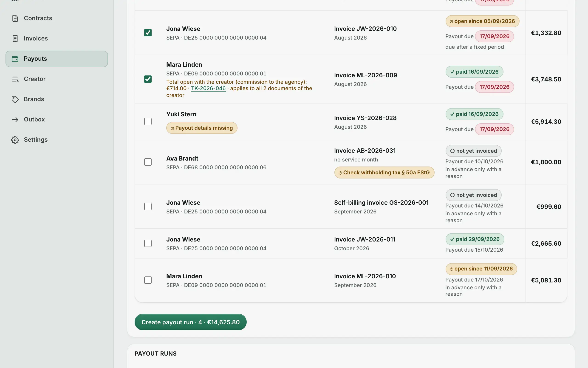Click Yuki Stern's paid 16/09/2026 badge
The width and height of the screenshot is (588, 368).
474,114
